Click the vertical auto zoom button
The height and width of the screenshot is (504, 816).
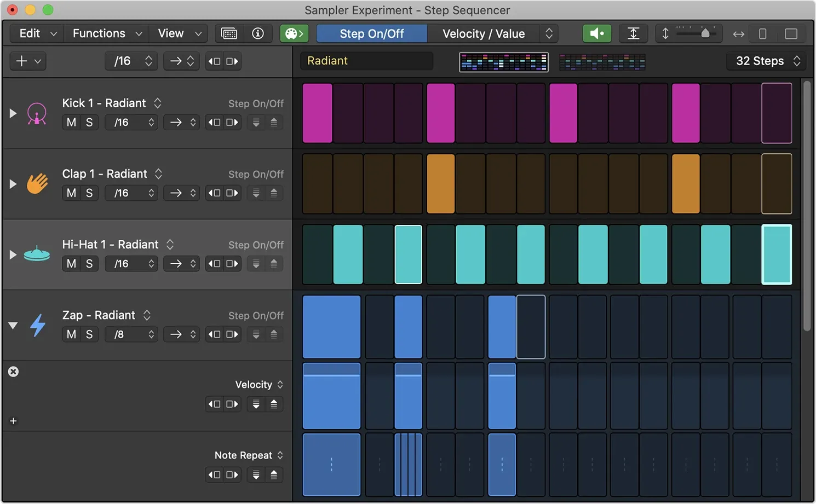pyautogui.click(x=633, y=34)
